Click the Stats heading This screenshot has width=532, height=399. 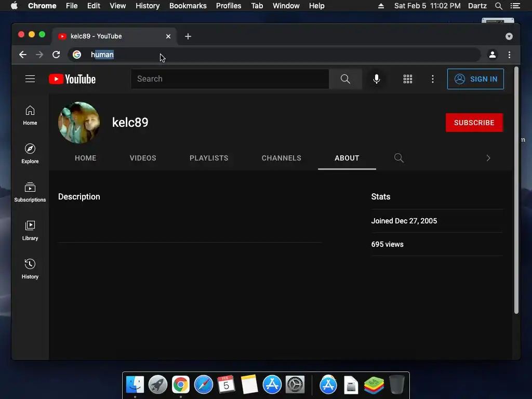pyautogui.click(x=381, y=197)
